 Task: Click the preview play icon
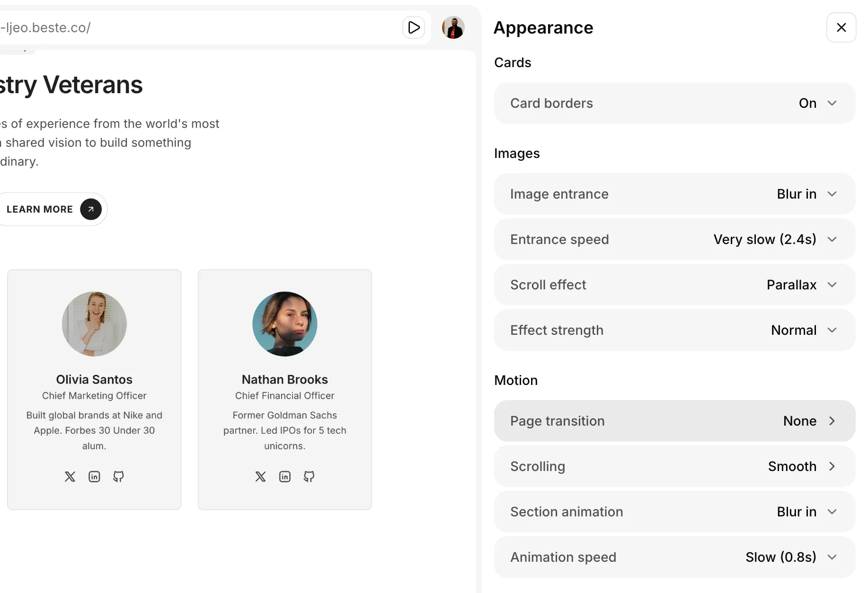click(x=414, y=27)
